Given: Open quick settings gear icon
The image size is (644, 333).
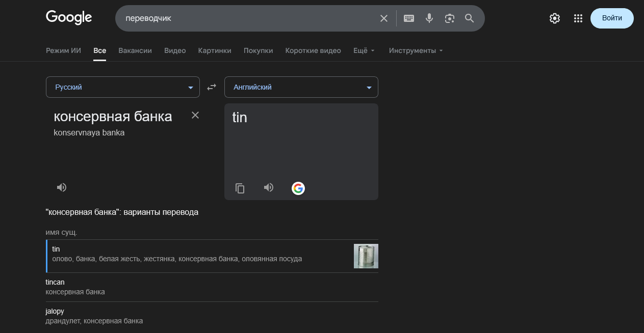Looking at the screenshot, I should (x=555, y=18).
